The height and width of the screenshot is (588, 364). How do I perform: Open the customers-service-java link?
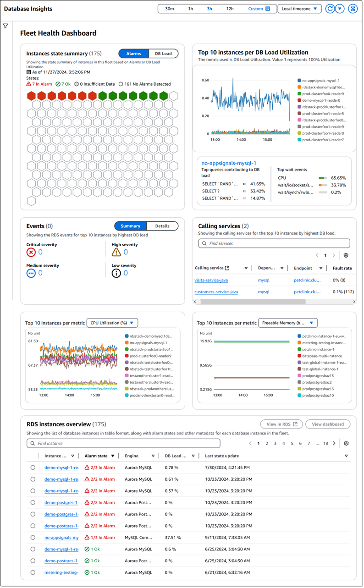[x=216, y=291]
